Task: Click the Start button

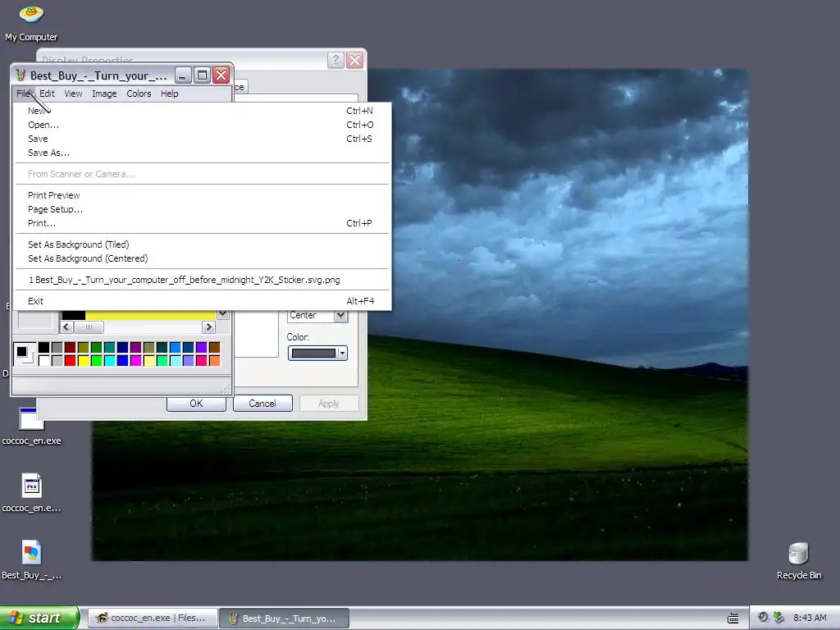Action: [39, 618]
